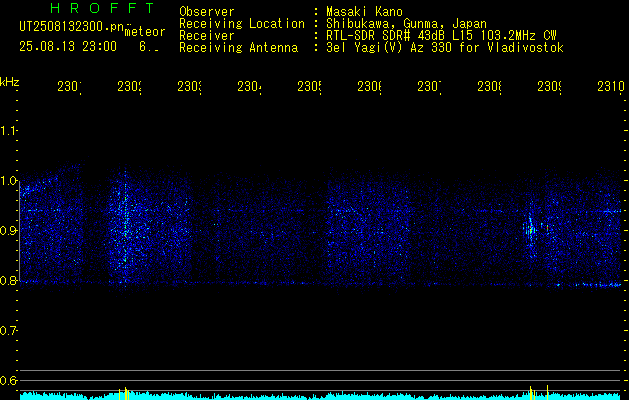Click the red-green meteor echo before 2309
This screenshot has width=629, height=400.
[531, 231]
